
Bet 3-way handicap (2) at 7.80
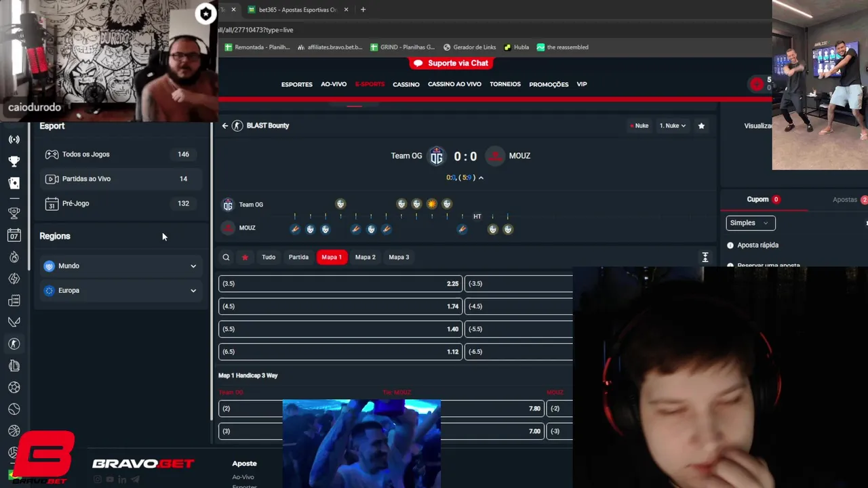381,409
